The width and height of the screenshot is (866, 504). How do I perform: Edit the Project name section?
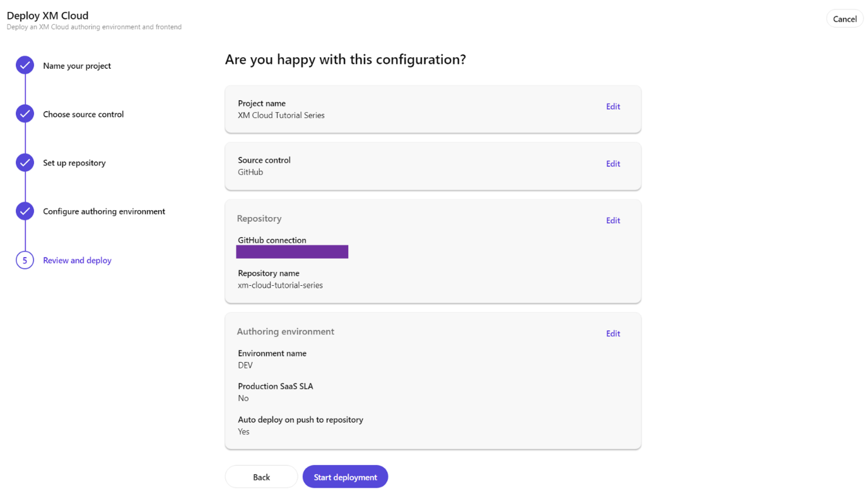(x=612, y=107)
